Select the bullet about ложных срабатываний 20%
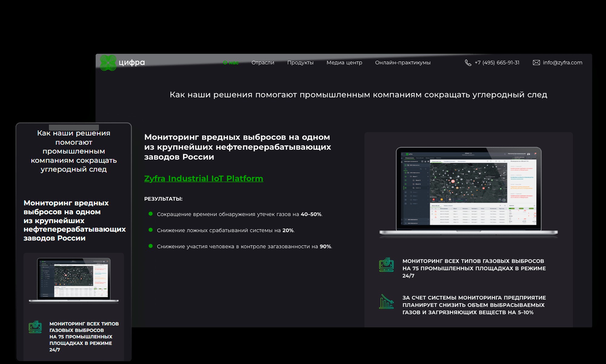This screenshot has height=364, width=606. [x=226, y=230]
